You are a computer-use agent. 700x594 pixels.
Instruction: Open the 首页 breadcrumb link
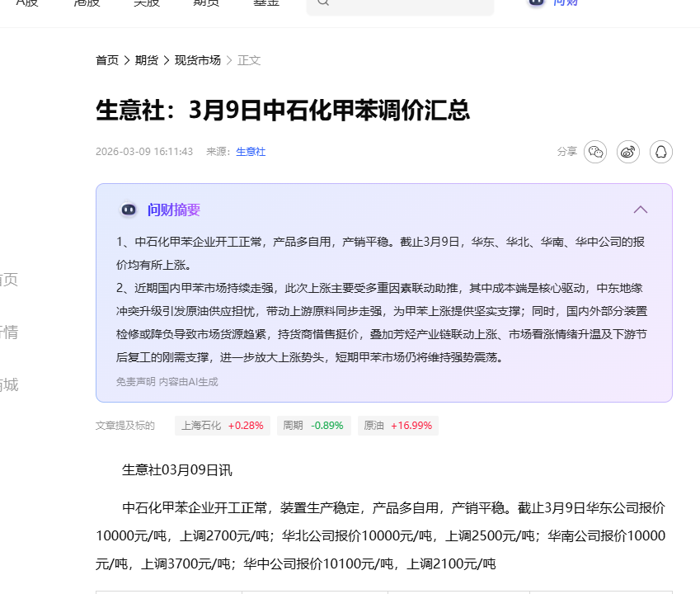(x=107, y=60)
